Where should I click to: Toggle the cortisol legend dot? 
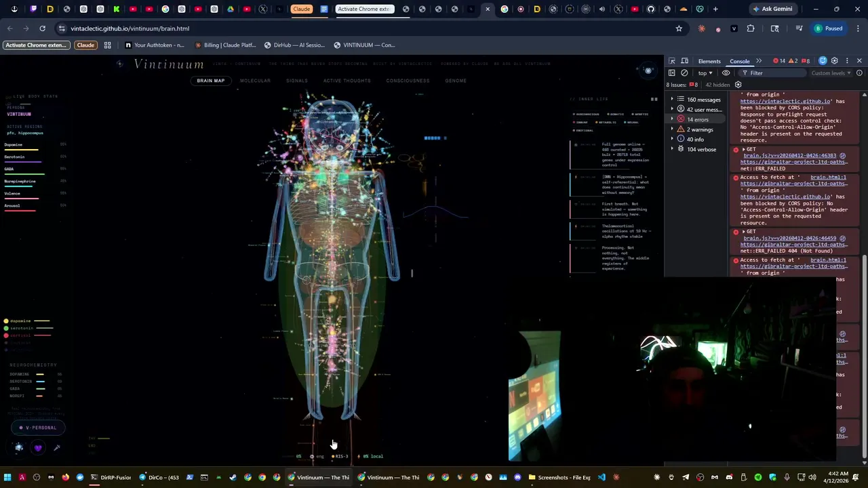coord(6,335)
